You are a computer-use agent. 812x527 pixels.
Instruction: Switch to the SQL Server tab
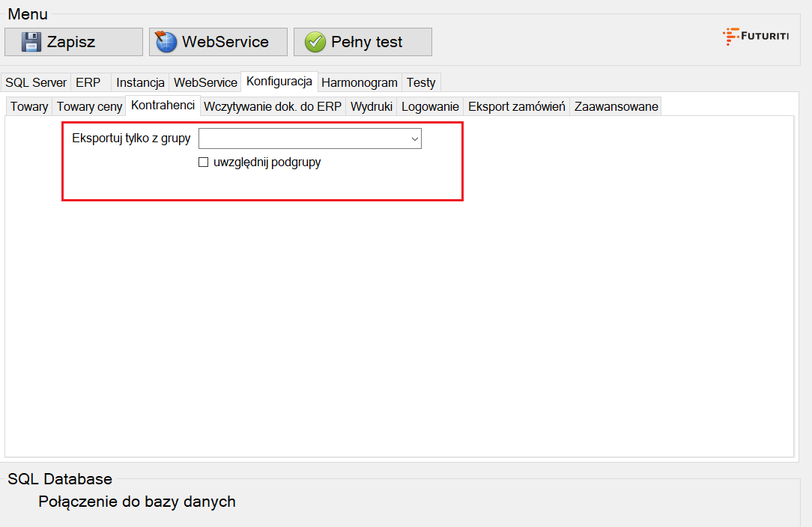coord(36,82)
